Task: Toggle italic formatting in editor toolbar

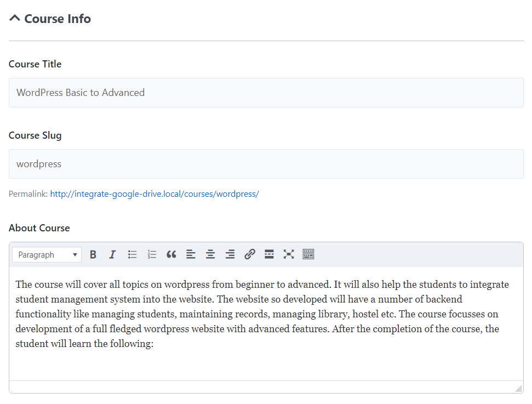Action: (112, 254)
